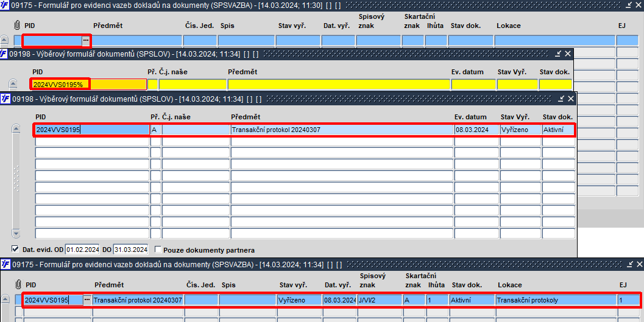Click 'Transakční protokol 20240307' in the 11:34 SPSVAZBA window
The image size is (644, 322).
138,300
